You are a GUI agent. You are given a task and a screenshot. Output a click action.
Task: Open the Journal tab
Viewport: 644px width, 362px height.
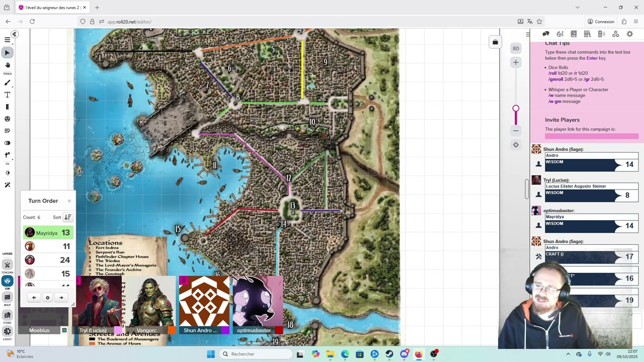pyautogui.click(x=574, y=34)
